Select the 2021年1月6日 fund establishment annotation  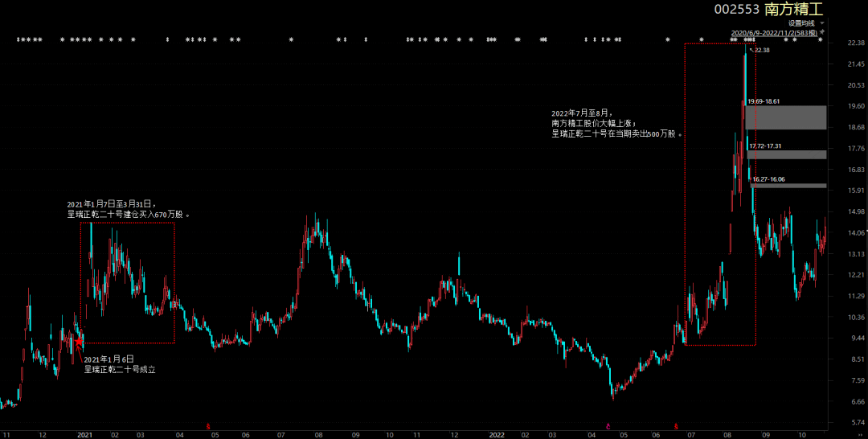click(120, 363)
